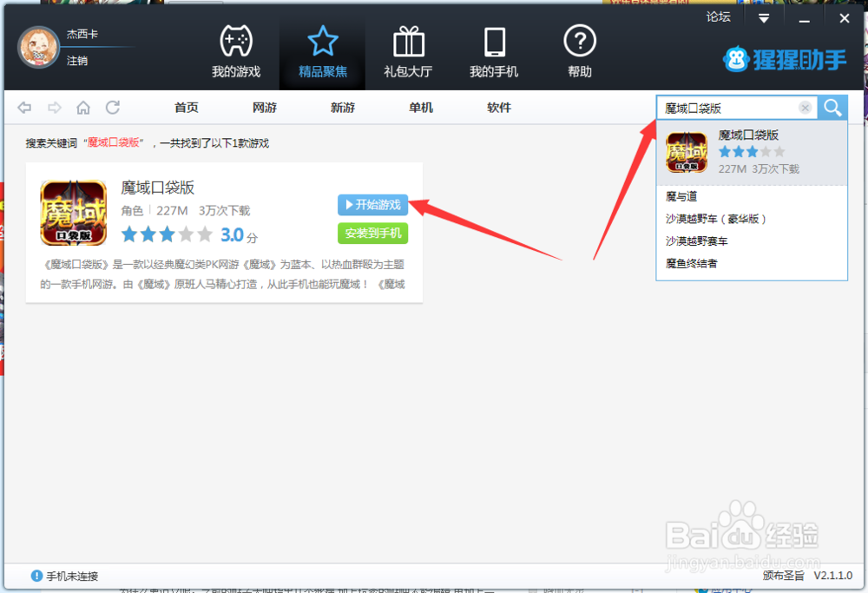
Task: Open the 论坛 forum link
Action: click(x=718, y=17)
